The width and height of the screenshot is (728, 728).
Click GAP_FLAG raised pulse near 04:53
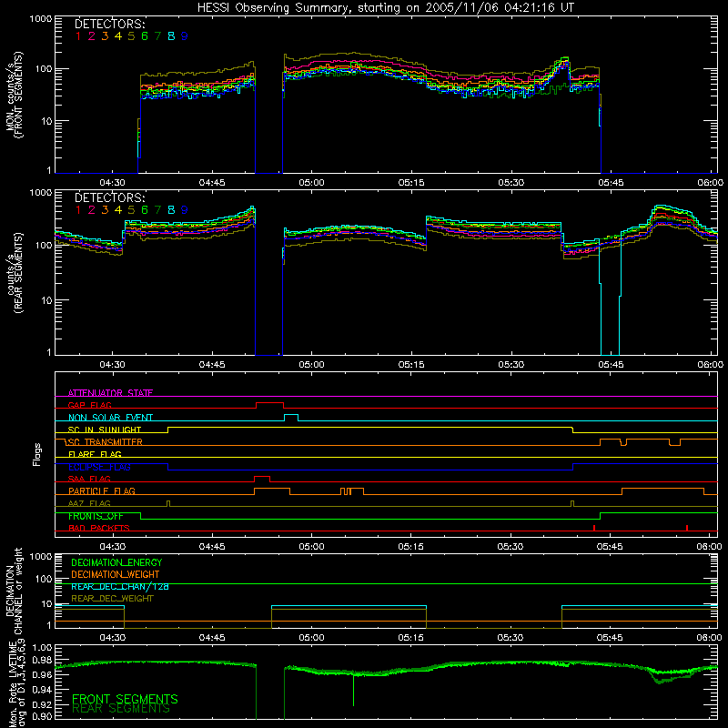(269, 403)
